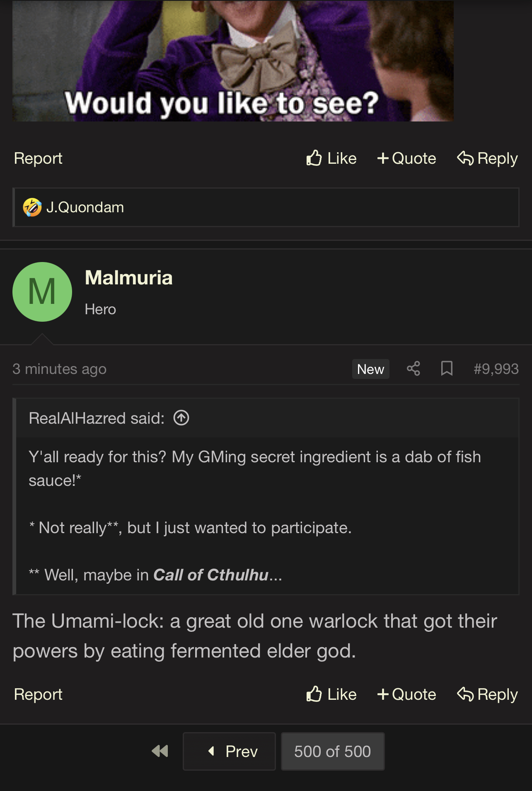Report the post with the GIF
Viewport: 532px width, 791px height.
[x=38, y=158]
